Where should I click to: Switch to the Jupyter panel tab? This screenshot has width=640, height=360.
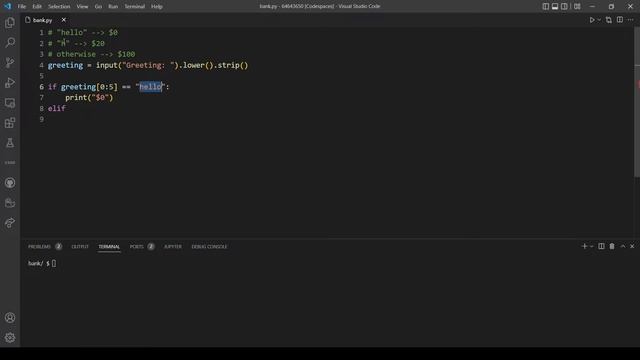173,247
